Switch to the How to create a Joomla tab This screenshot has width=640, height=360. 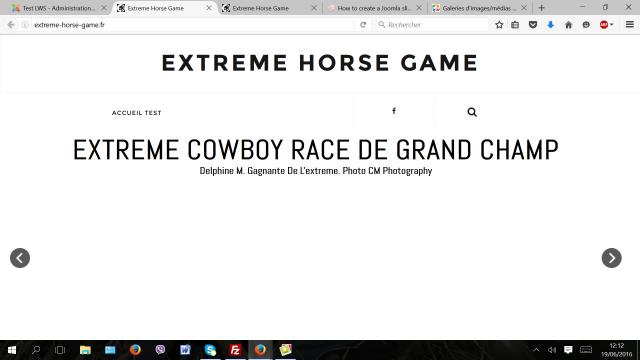pos(374,8)
